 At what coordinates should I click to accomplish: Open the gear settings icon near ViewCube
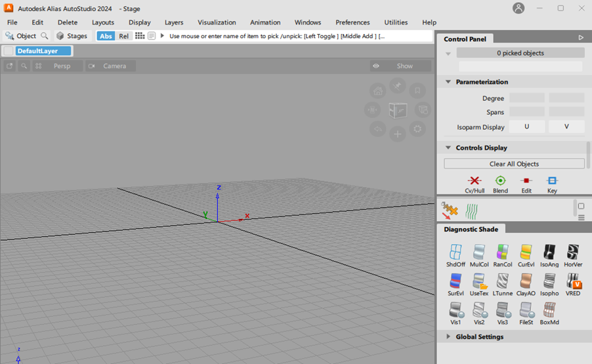click(417, 129)
